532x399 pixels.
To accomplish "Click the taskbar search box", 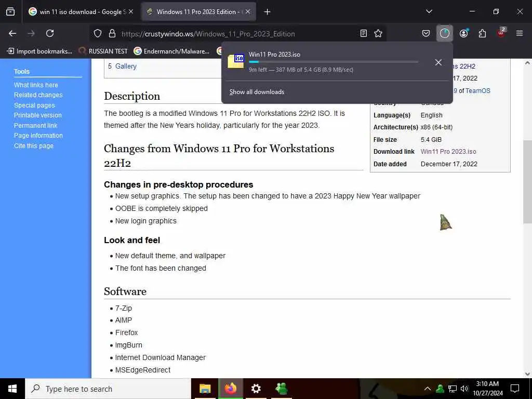I will pyautogui.click(x=108, y=389).
